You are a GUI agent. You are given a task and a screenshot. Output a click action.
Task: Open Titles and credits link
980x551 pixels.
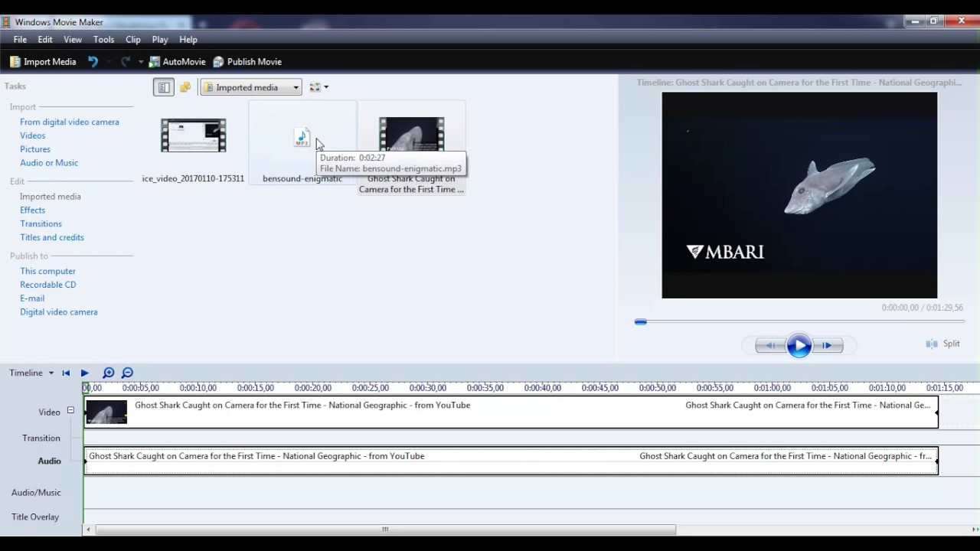tap(52, 238)
